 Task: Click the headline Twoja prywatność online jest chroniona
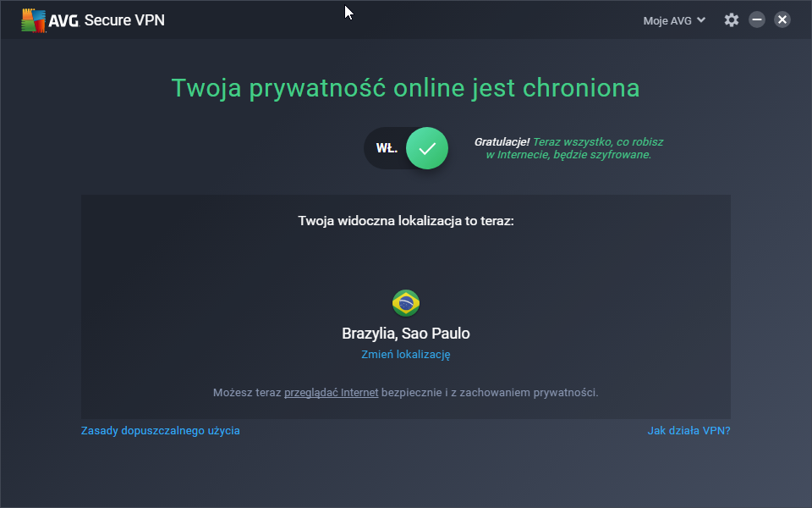(x=406, y=88)
